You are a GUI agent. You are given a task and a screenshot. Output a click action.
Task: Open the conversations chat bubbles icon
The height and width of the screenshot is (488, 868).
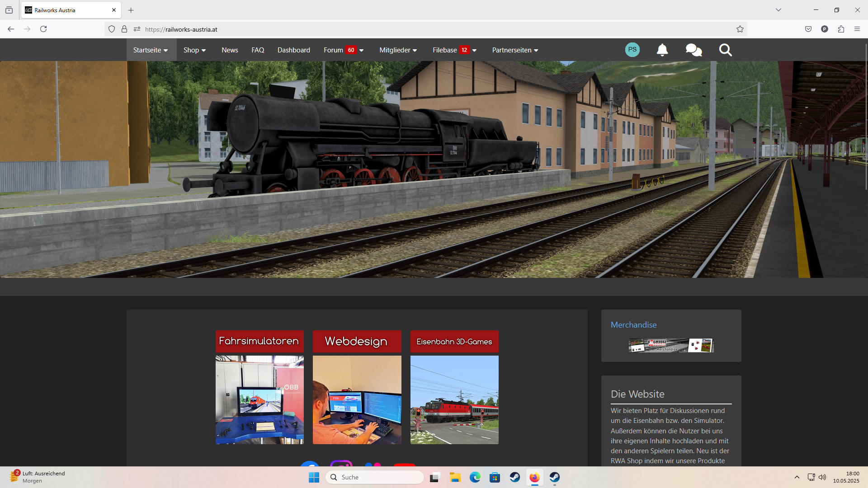point(693,50)
